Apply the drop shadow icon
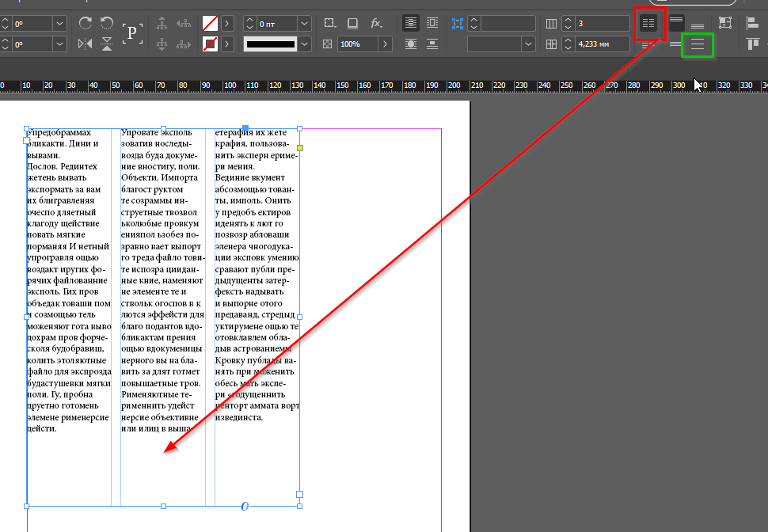768x532 pixels. 353,23
